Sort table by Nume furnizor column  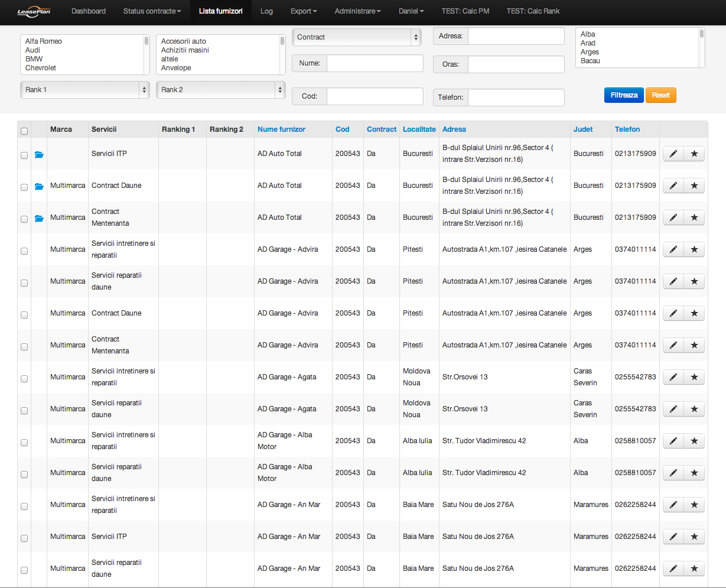point(281,129)
